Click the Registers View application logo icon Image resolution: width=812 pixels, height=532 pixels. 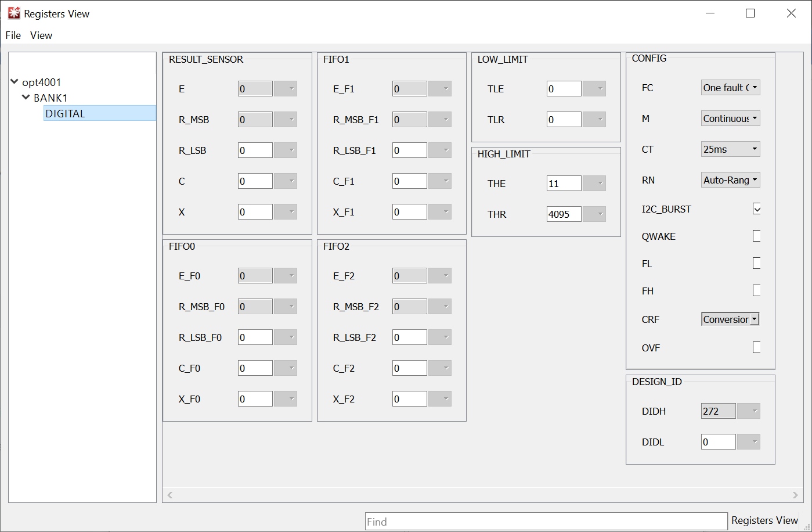13,13
